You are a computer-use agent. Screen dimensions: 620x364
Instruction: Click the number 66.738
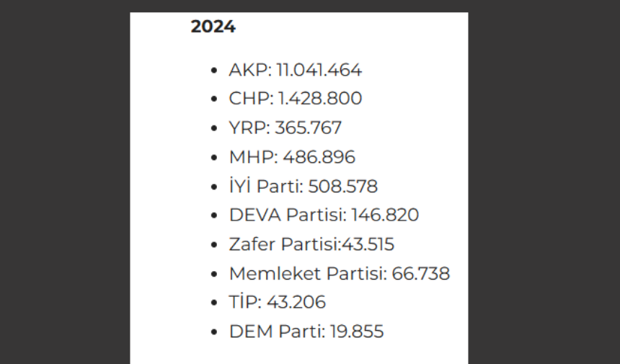[x=421, y=273]
